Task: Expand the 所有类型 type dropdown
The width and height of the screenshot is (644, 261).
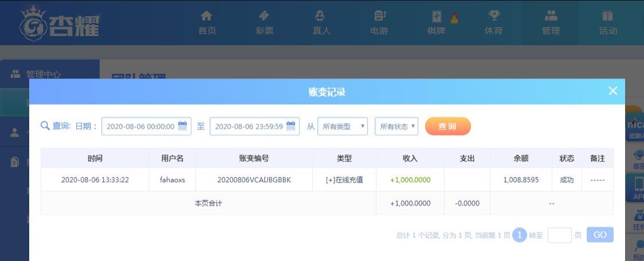Action: 342,126
